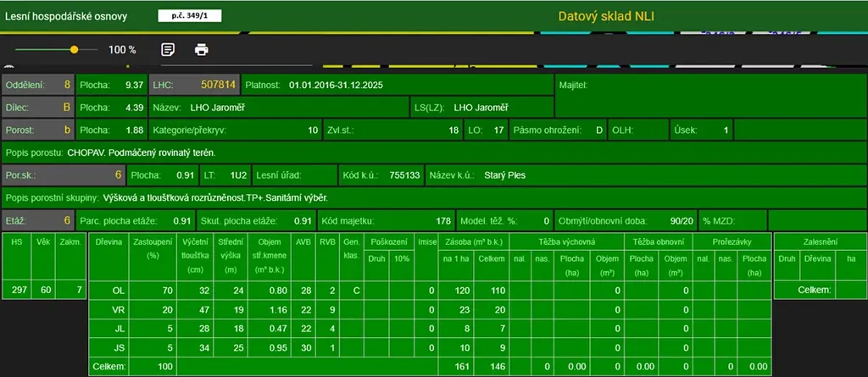Select LHC code 507814

point(218,85)
